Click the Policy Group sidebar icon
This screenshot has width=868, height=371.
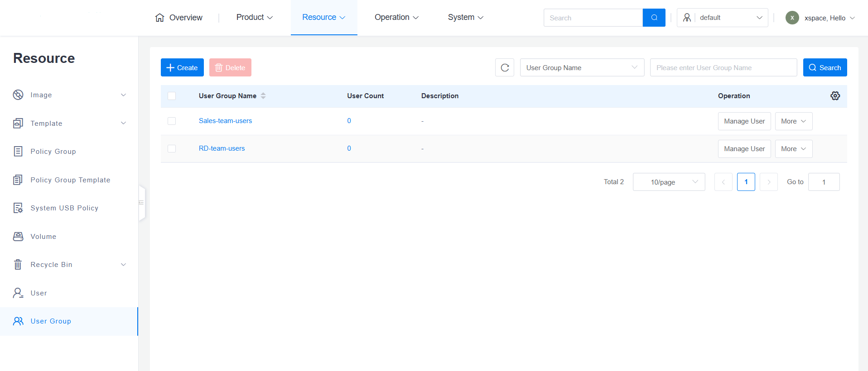(18, 152)
